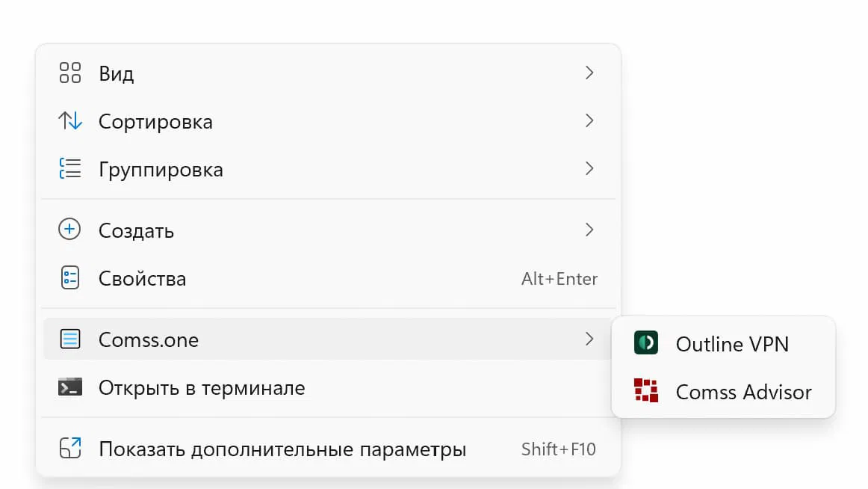Screen dimensions: 868x489
Task: Click the Показать дополнительные параметры icon
Action: point(69,449)
